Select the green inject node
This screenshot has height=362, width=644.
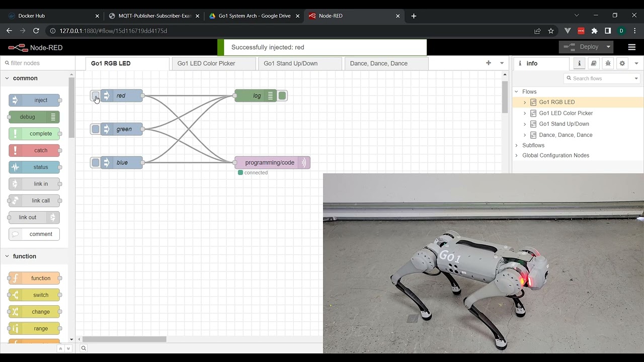(122, 129)
